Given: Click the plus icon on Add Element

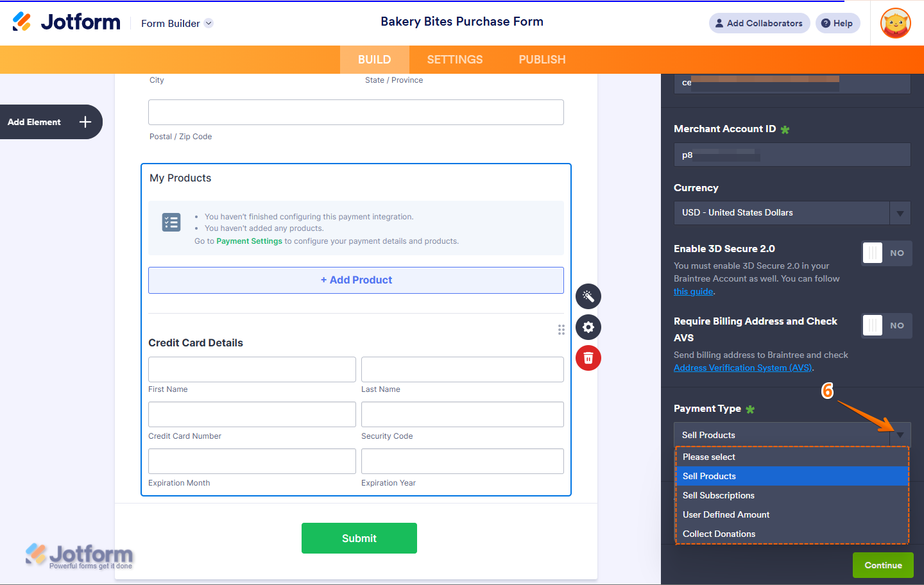Looking at the screenshot, I should [85, 122].
